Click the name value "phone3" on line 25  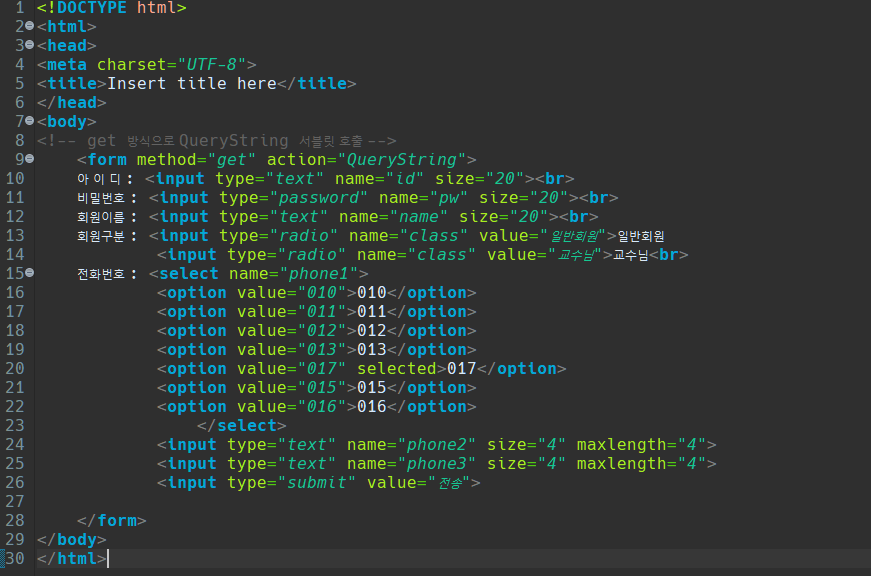(436, 464)
